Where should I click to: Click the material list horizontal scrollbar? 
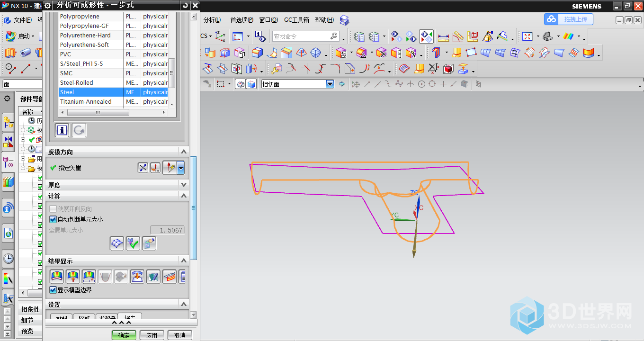(98, 113)
